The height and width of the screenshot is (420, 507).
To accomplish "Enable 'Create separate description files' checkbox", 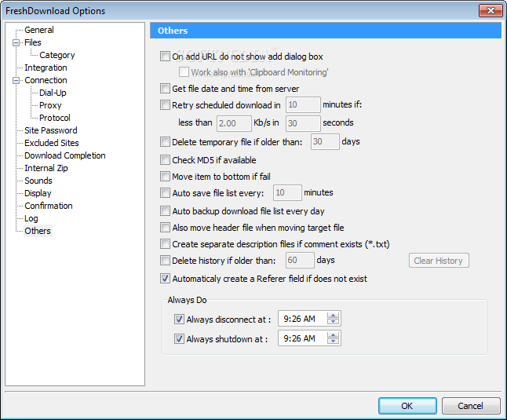I will (165, 244).
